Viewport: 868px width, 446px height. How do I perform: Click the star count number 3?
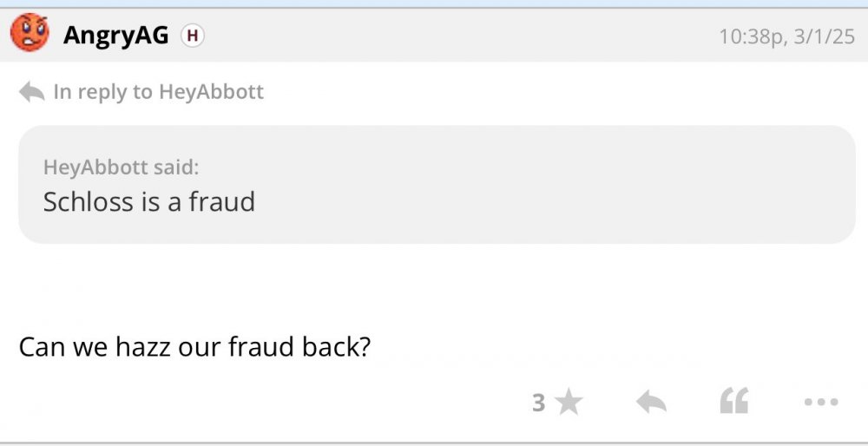[538, 402]
